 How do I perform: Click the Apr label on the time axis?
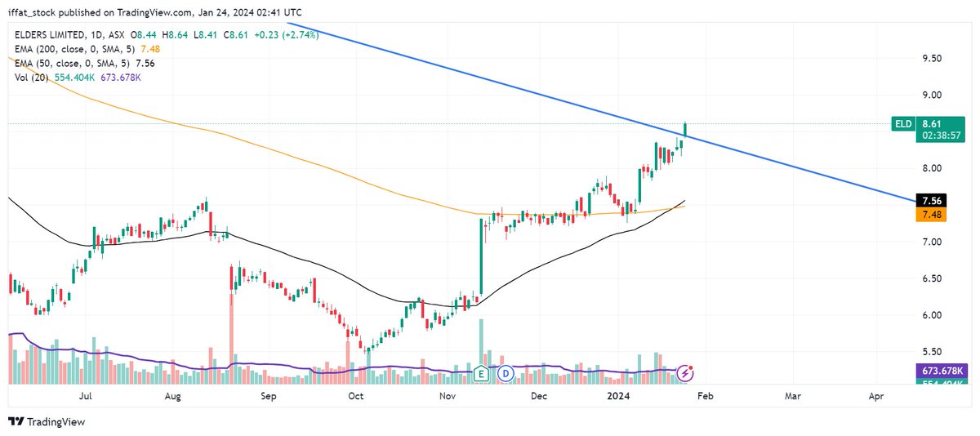point(876,396)
